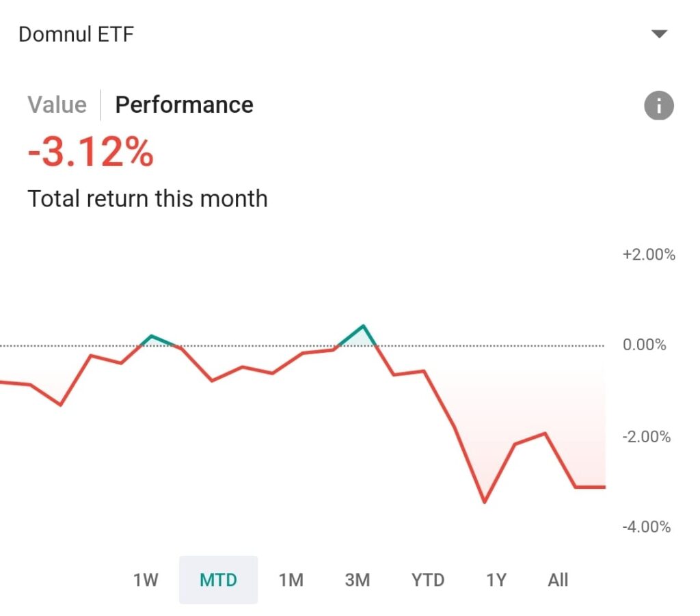The image size is (700, 616).
Task: Click the -3.12% return figure
Action: [x=90, y=152]
